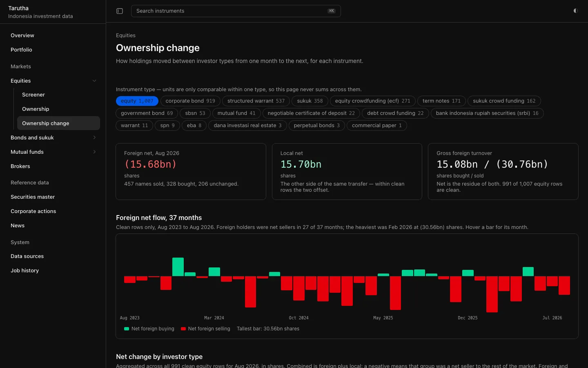Click the tallest green buying bar
The width and height of the screenshot is (588, 368).
(x=178, y=267)
